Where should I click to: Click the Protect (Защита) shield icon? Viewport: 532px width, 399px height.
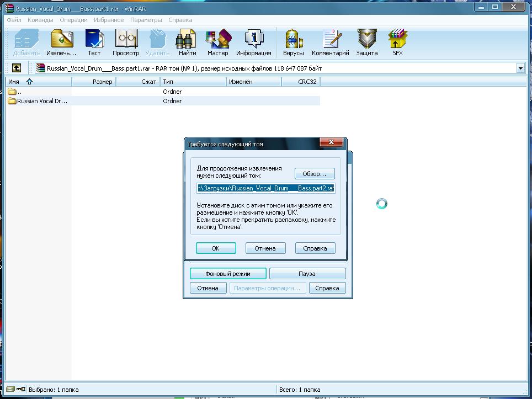[366, 42]
